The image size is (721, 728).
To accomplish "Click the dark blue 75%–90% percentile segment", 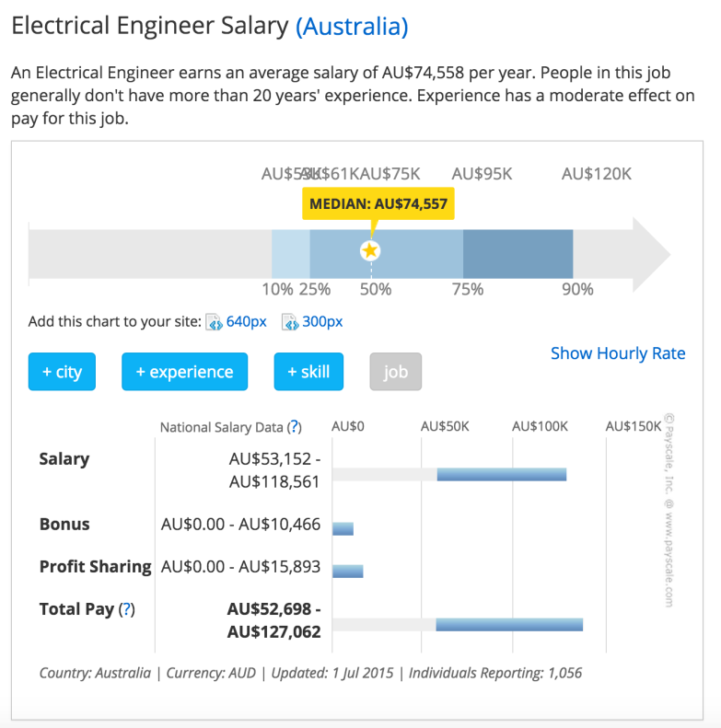I will click(517, 254).
